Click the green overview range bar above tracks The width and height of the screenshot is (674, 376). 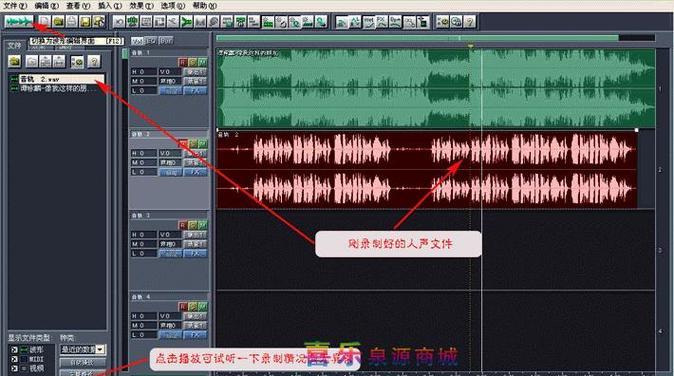click(417, 38)
